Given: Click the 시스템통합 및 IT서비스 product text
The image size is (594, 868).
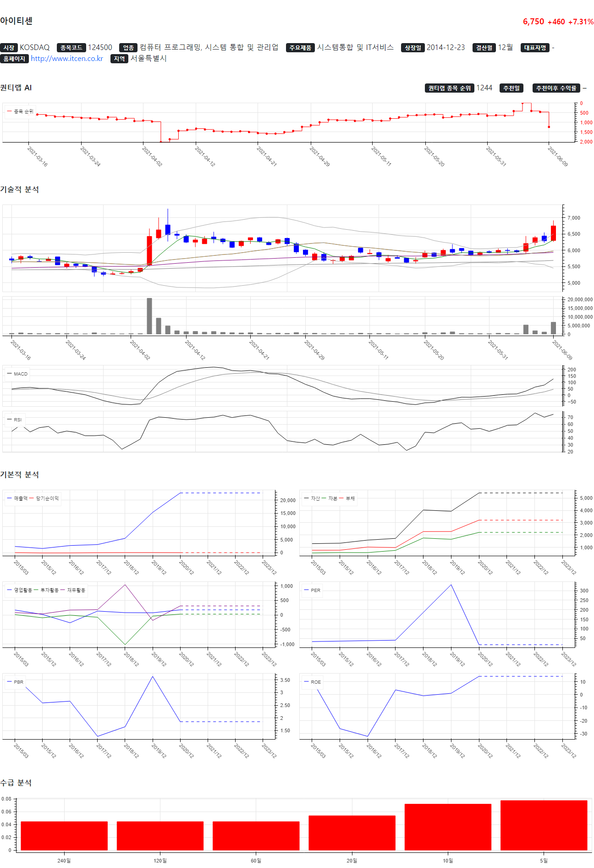Looking at the screenshot, I should coord(355,48).
